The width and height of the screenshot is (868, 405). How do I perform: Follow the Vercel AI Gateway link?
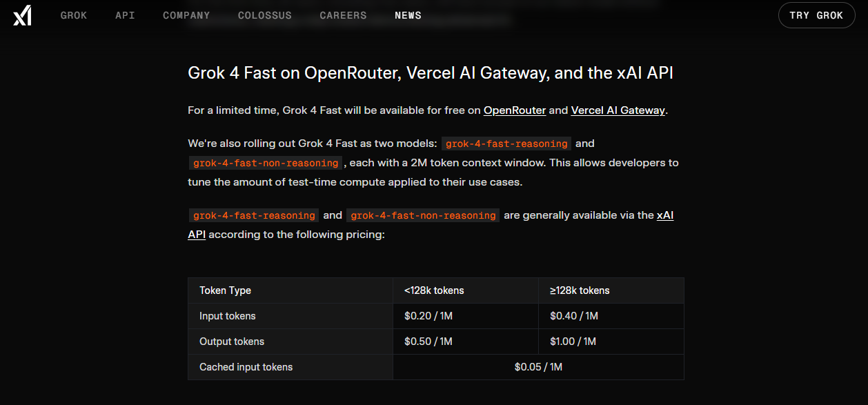[x=618, y=110]
